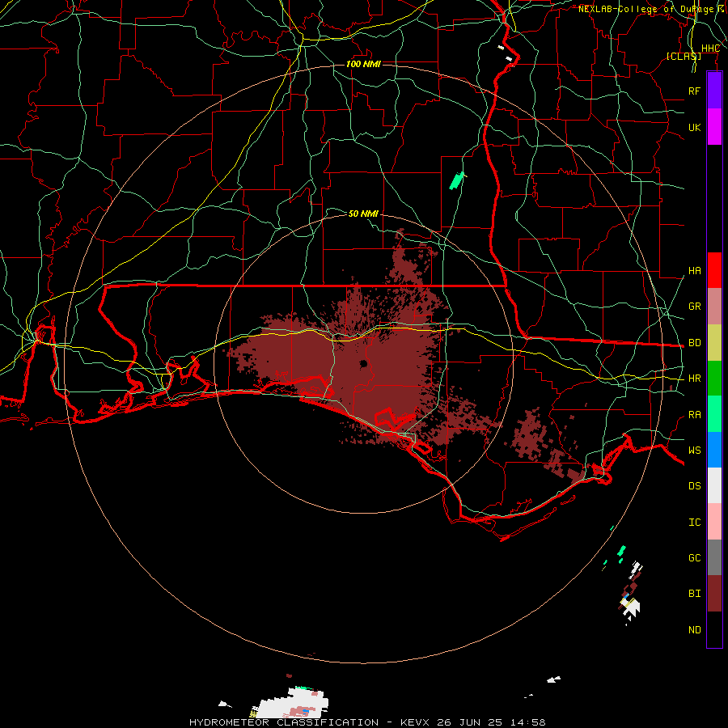Click the HYDROMETEOR CLASSIFICATION title text
This screenshot has height=728, width=728.
(x=284, y=722)
